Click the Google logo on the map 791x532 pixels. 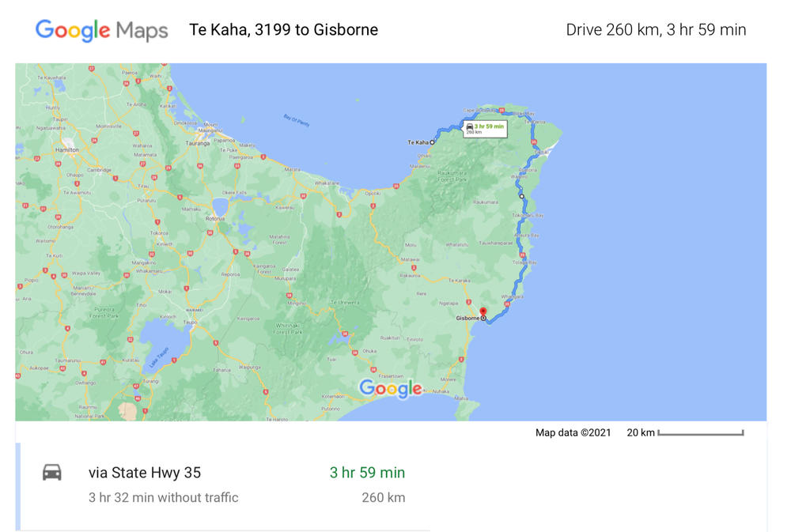(391, 389)
